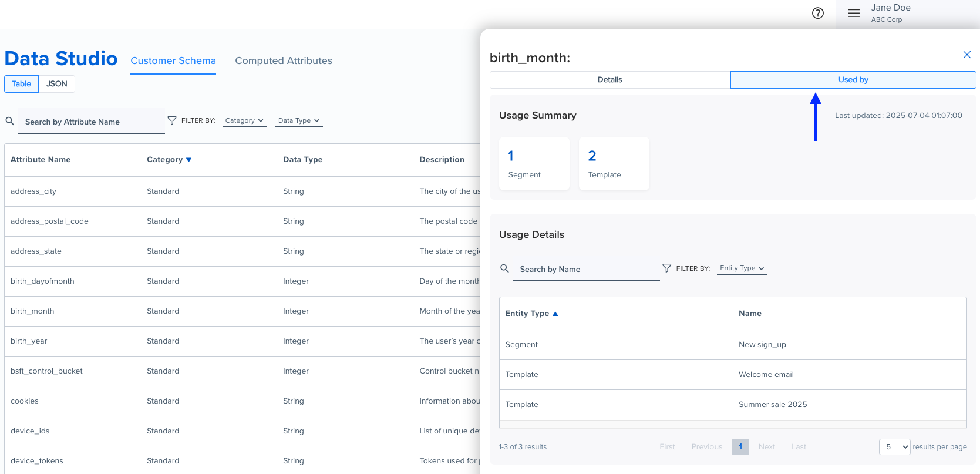Click the Segment usage summary card

click(534, 163)
